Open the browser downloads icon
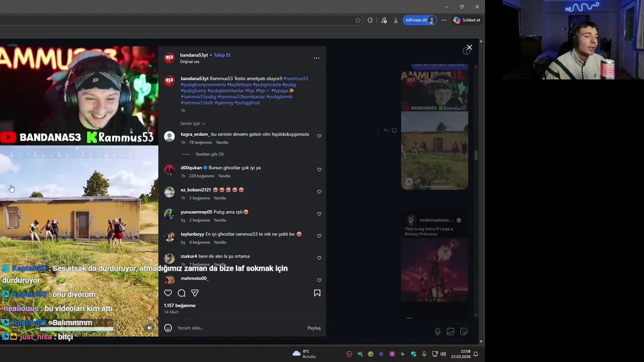 tap(395, 20)
